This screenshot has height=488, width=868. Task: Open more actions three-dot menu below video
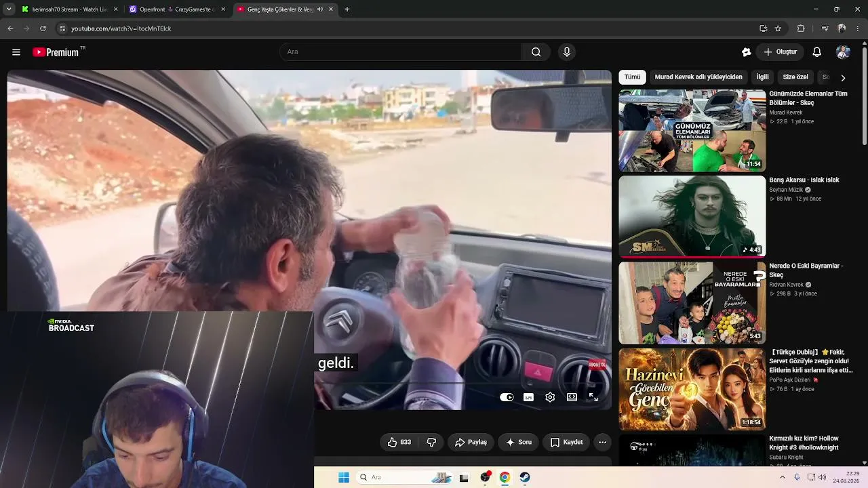tap(602, 442)
